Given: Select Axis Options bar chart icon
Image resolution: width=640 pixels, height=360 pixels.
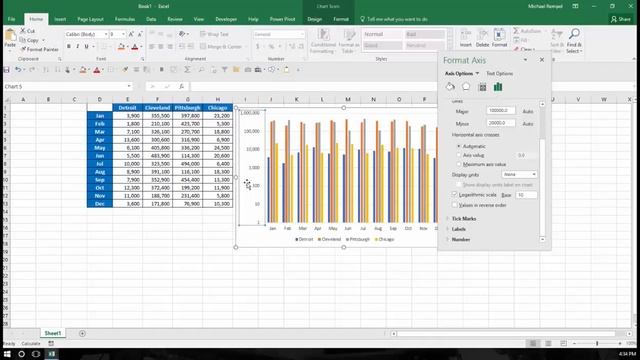Looking at the screenshot, I should [498, 87].
